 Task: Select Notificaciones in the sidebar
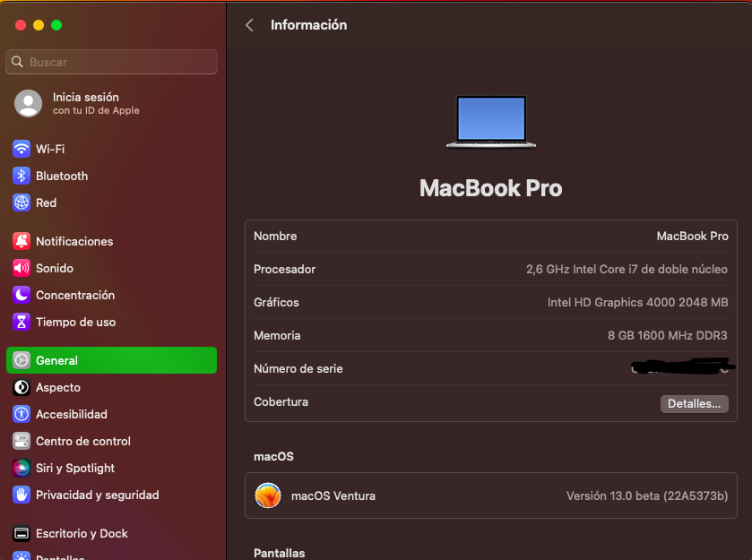tap(111, 241)
